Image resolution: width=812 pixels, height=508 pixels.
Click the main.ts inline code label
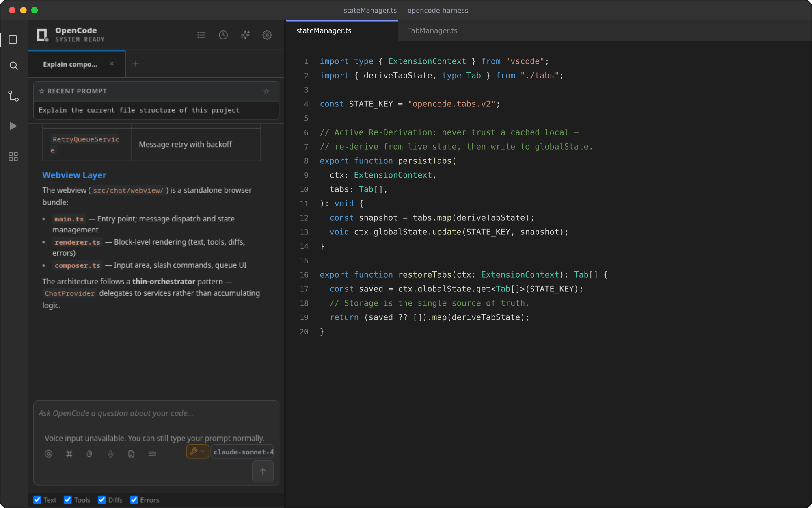pyautogui.click(x=69, y=219)
